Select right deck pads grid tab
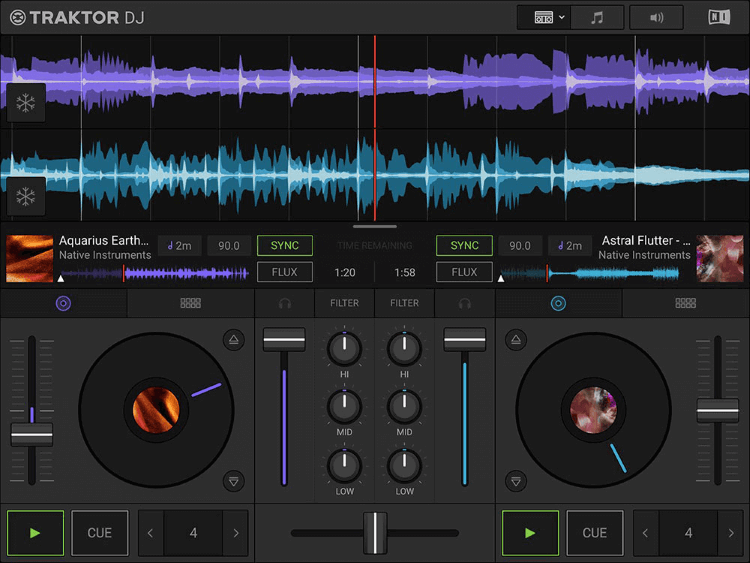 click(x=685, y=303)
